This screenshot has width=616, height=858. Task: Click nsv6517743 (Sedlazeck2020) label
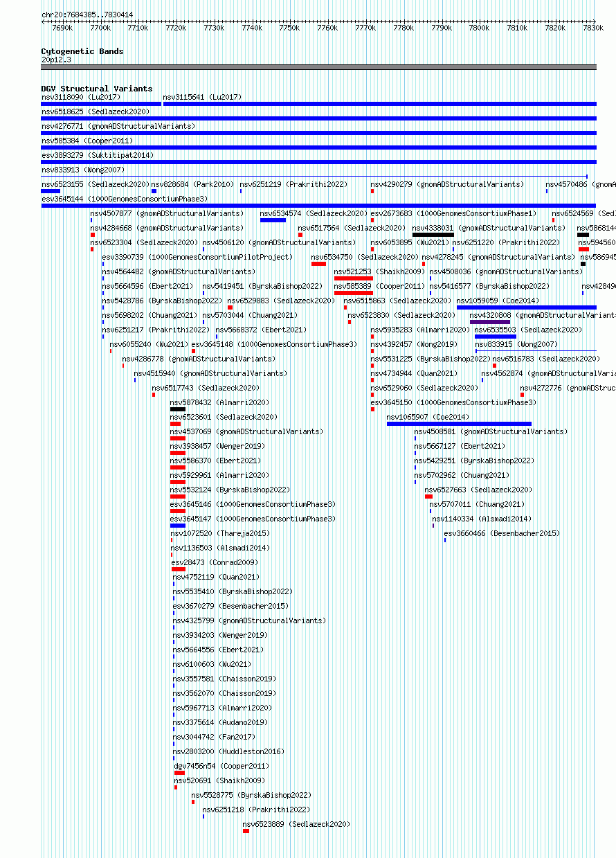(x=206, y=388)
